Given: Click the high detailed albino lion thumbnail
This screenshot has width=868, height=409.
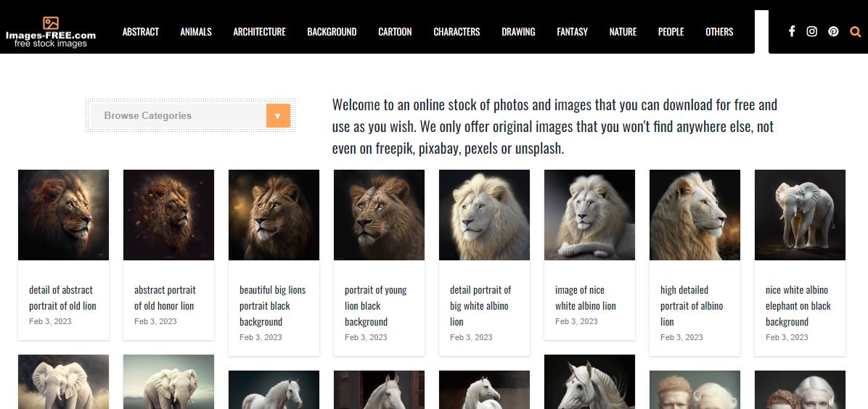Looking at the screenshot, I should click(695, 215).
